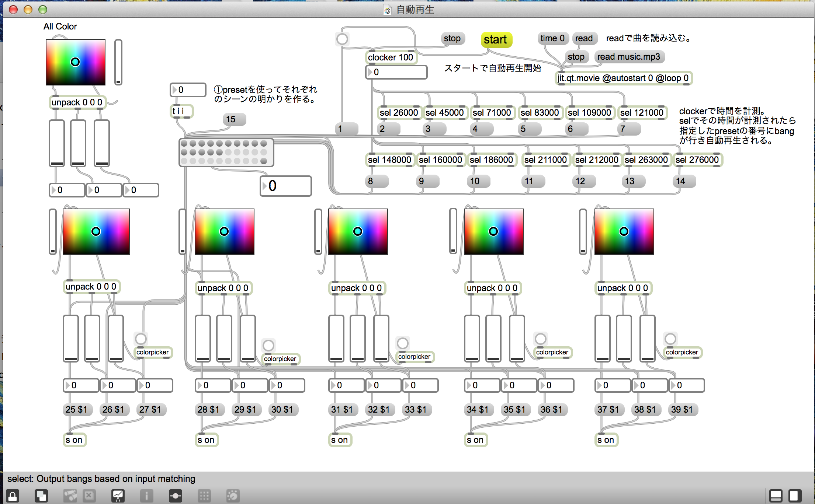Click the new view overlapping-squares icon
This screenshot has height=504, width=815.
tap(41, 496)
